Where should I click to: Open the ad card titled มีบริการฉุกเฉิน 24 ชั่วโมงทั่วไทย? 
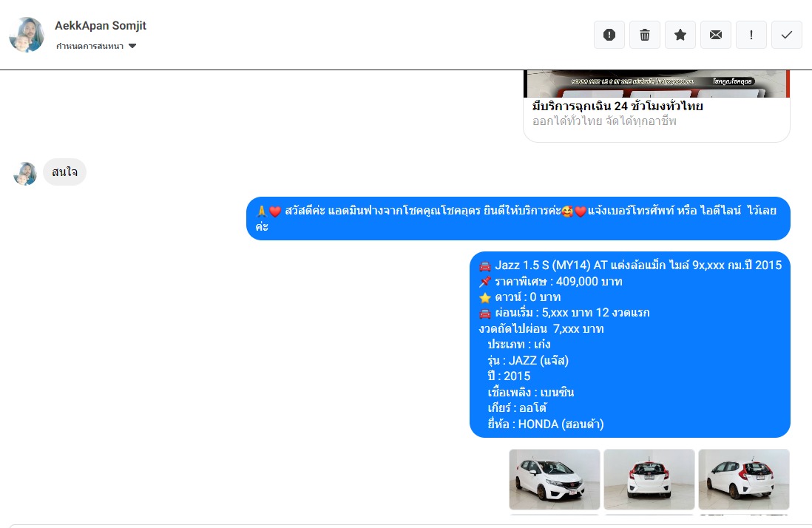657,106
